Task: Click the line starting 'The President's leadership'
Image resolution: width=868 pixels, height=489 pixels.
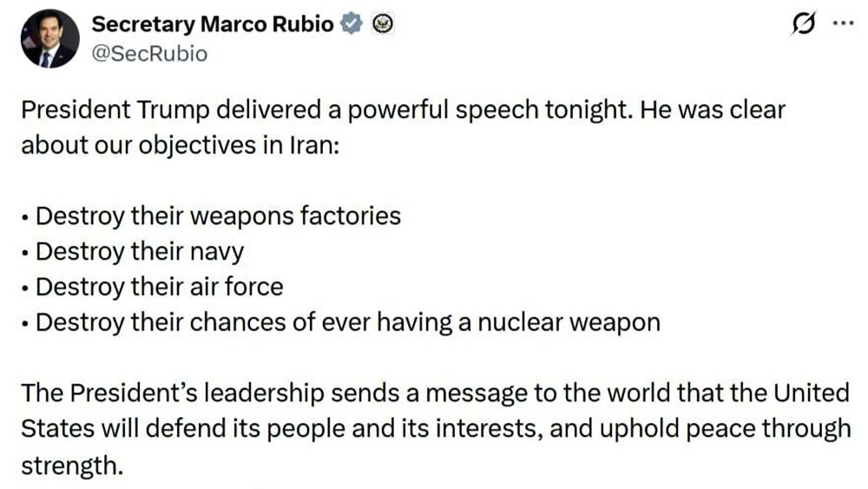Action: (x=434, y=393)
